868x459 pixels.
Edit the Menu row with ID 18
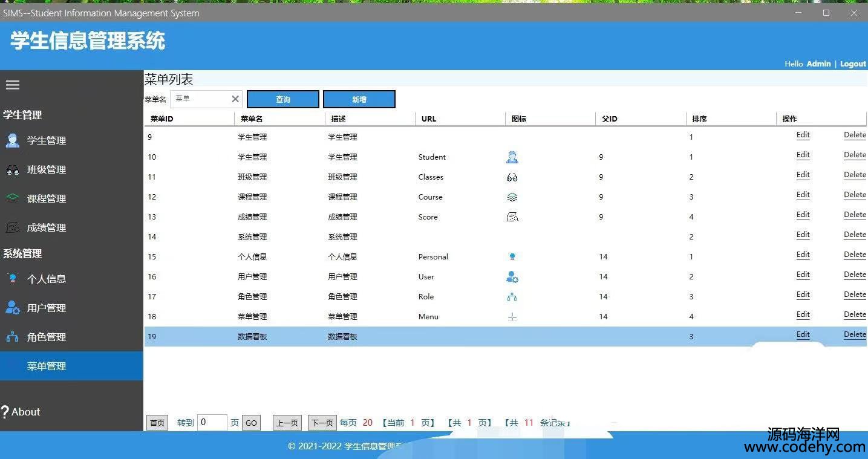803,315
